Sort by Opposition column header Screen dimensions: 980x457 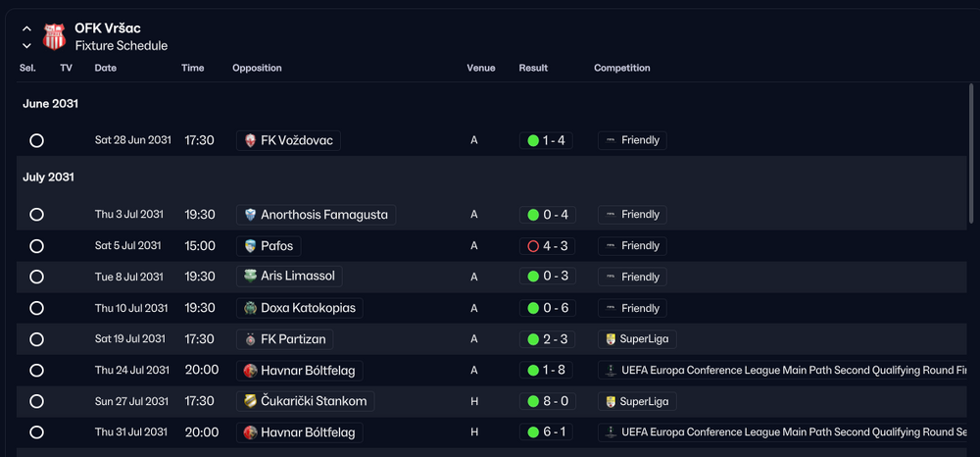(x=257, y=68)
